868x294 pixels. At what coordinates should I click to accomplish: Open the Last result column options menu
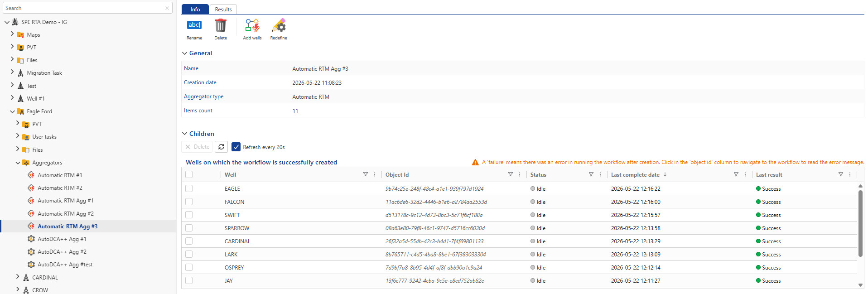tap(850, 174)
